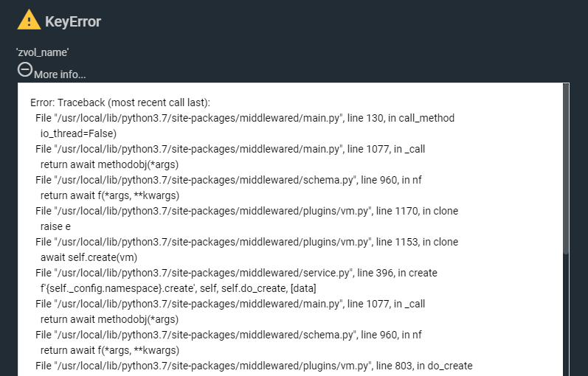Click the More info... link

coord(60,74)
